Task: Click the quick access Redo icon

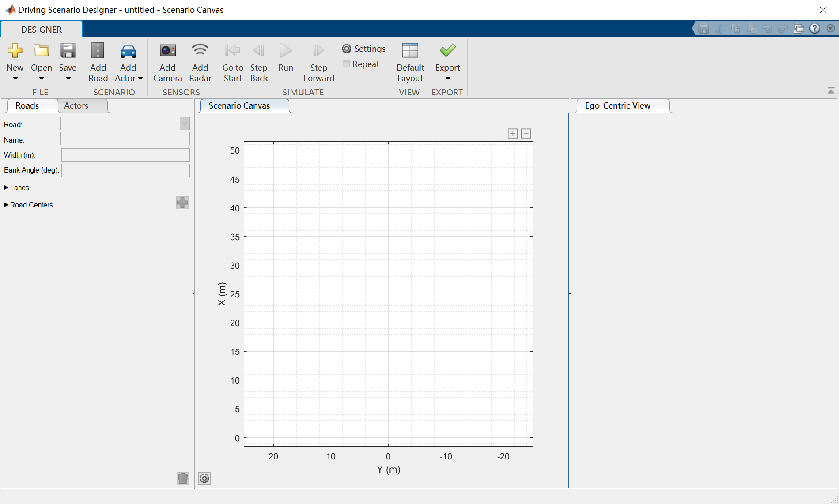Action: point(783,29)
